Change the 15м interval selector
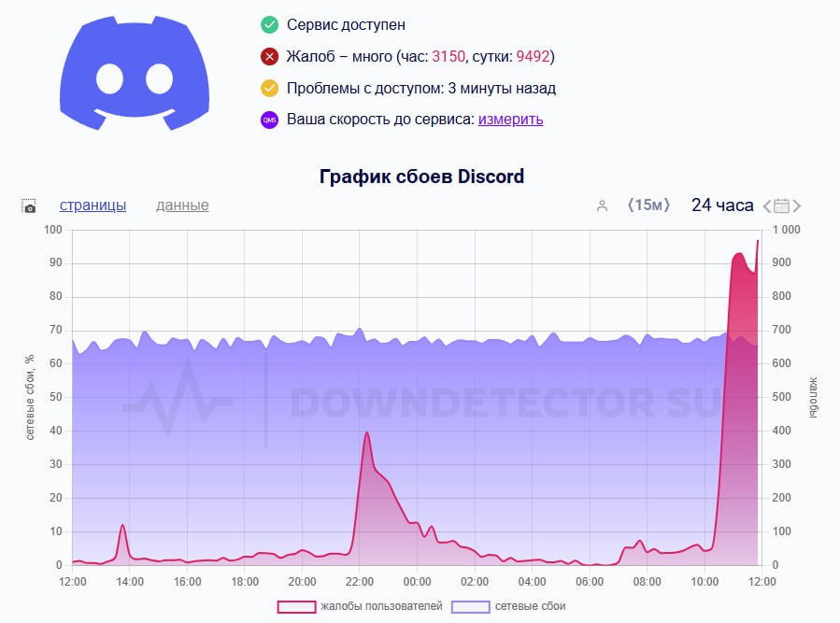This screenshot has height=623, width=840. (x=648, y=205)
